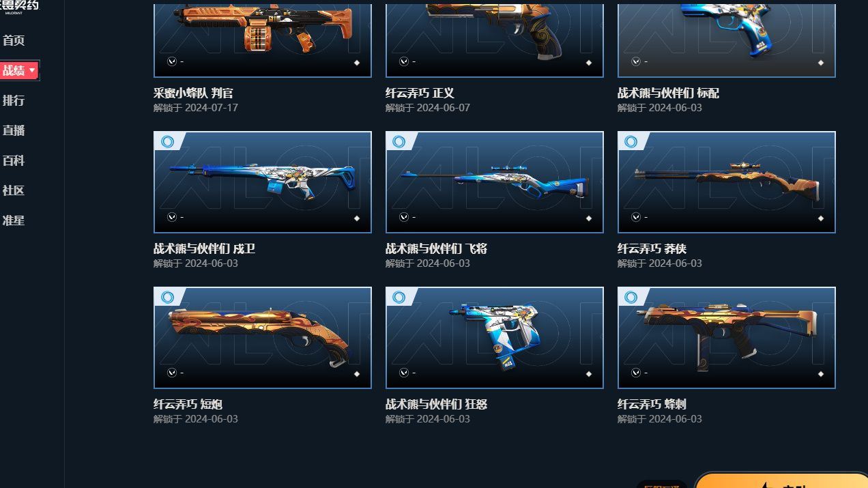This screenshot has height=488, width=868.
Task: Click the white diamond icon on 蜂刺 card
Action: point(821,374)
